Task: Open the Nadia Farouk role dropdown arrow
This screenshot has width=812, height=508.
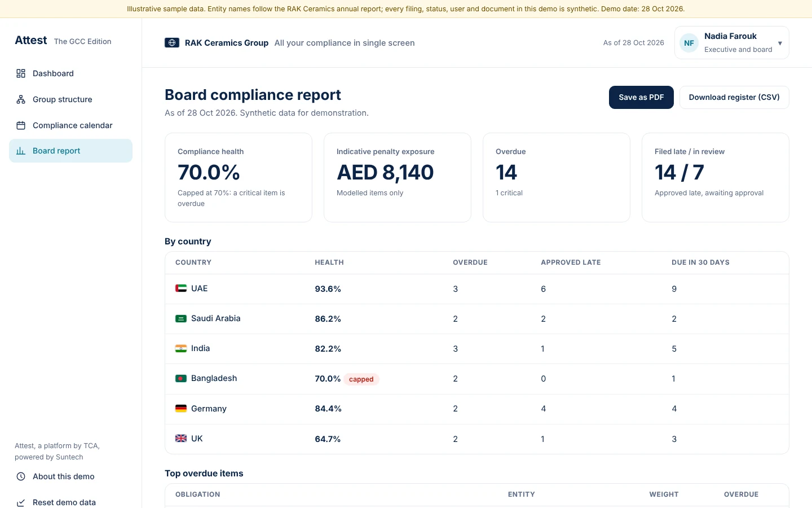Action: pos(780,43)
